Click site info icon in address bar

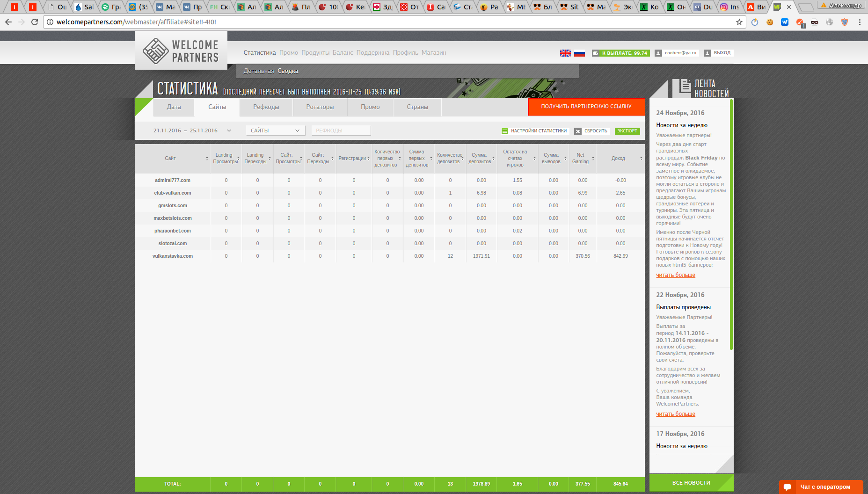tap(50, 22)
